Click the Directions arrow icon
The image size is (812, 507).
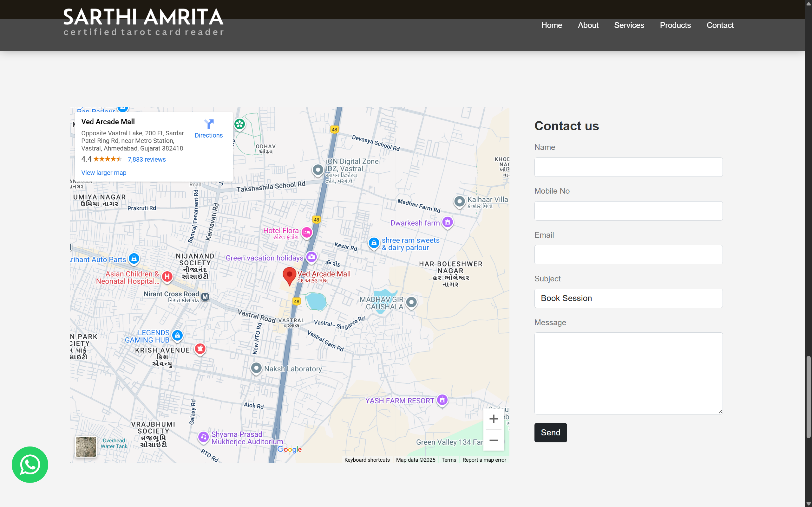coord(209,124)
